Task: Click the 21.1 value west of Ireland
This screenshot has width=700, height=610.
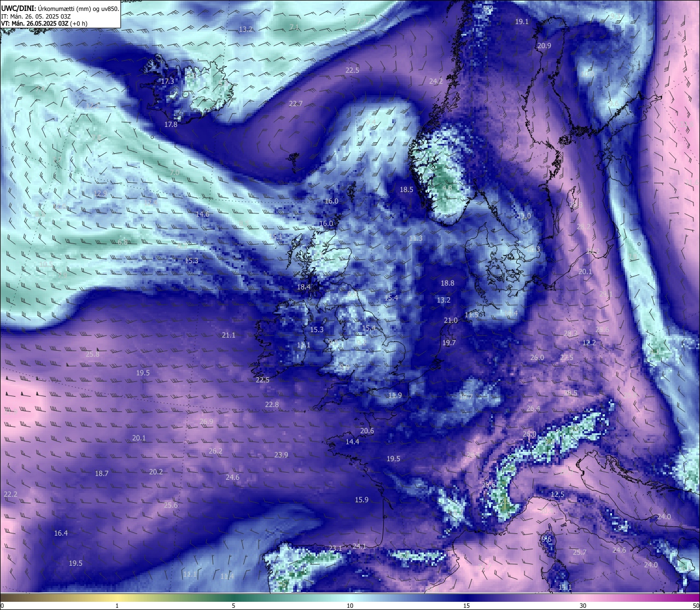Action: coord(229,335)
